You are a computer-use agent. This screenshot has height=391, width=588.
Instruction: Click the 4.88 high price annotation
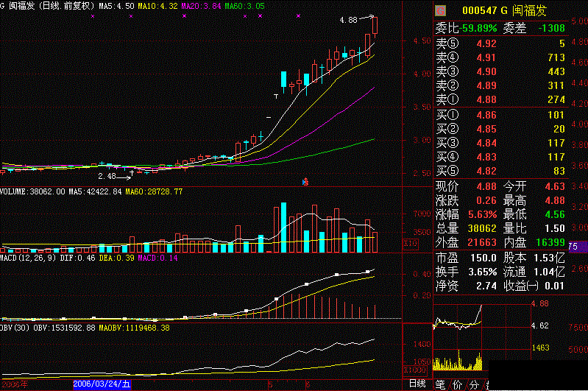[x=348, y=20]
